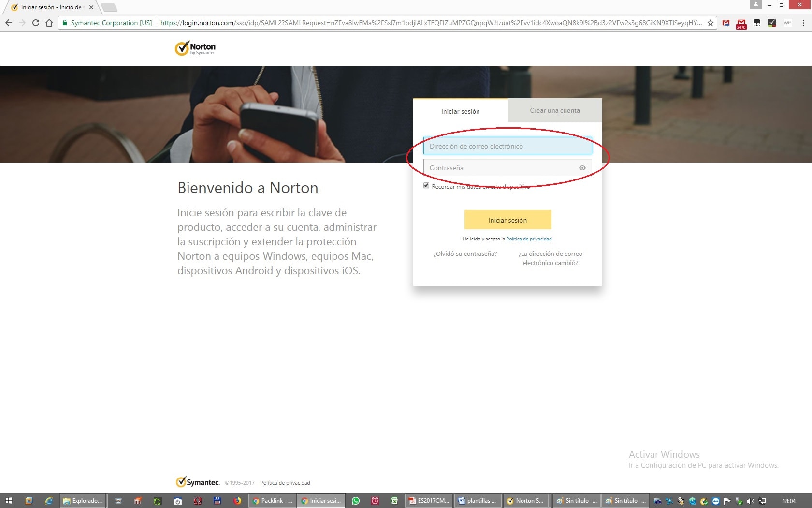Show password with the eye icon

coord(582,168)
